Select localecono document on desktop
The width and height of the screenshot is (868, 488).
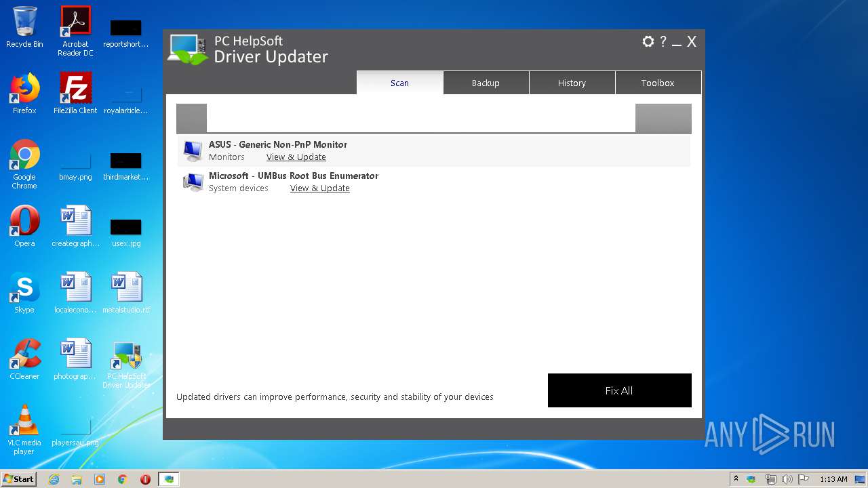(75, 293)
